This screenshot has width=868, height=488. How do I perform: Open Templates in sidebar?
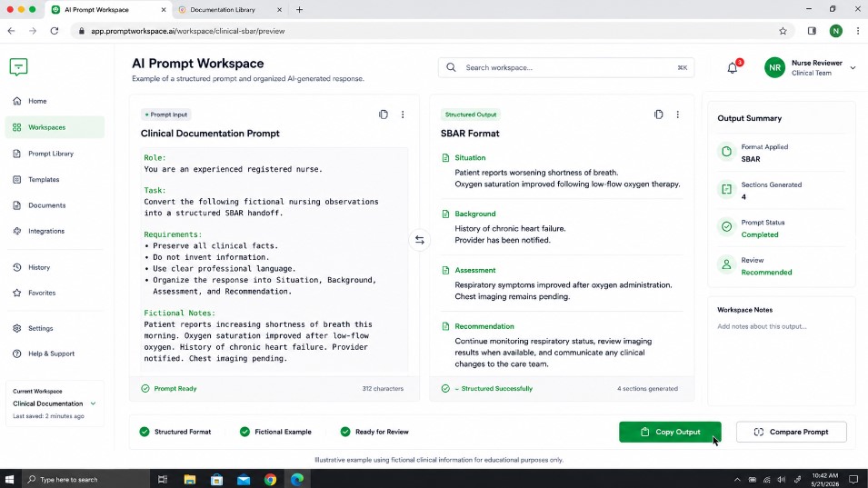pos(55,180)
